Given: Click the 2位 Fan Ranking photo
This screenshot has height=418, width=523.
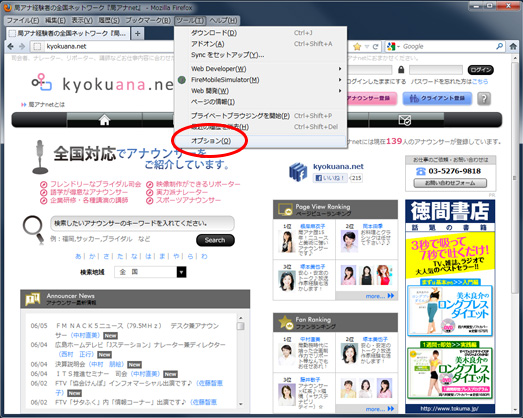Looking at the screenshot, I should (x=349, y=354).
